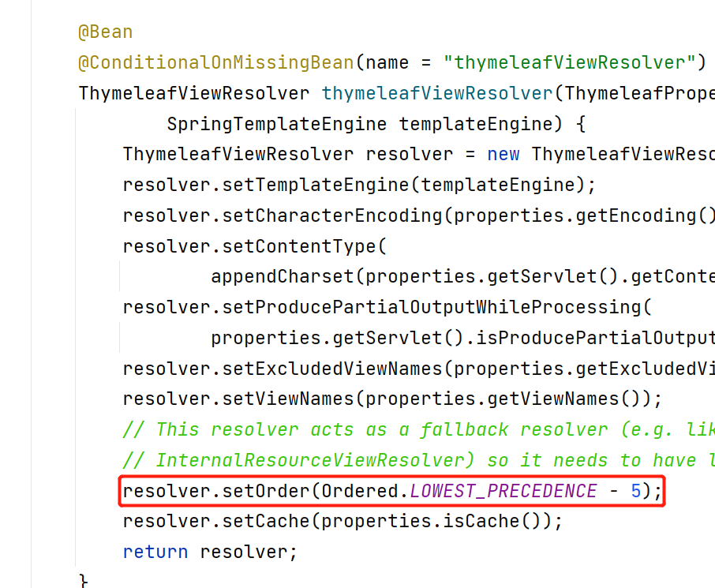
Task: Click the @Bean annotation
Action: pos(105,32)
